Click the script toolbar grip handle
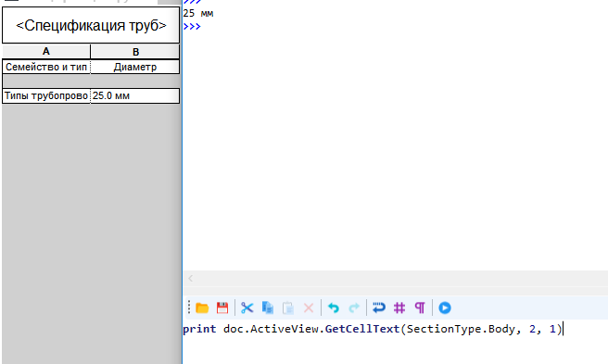 [x=189, y=308]
